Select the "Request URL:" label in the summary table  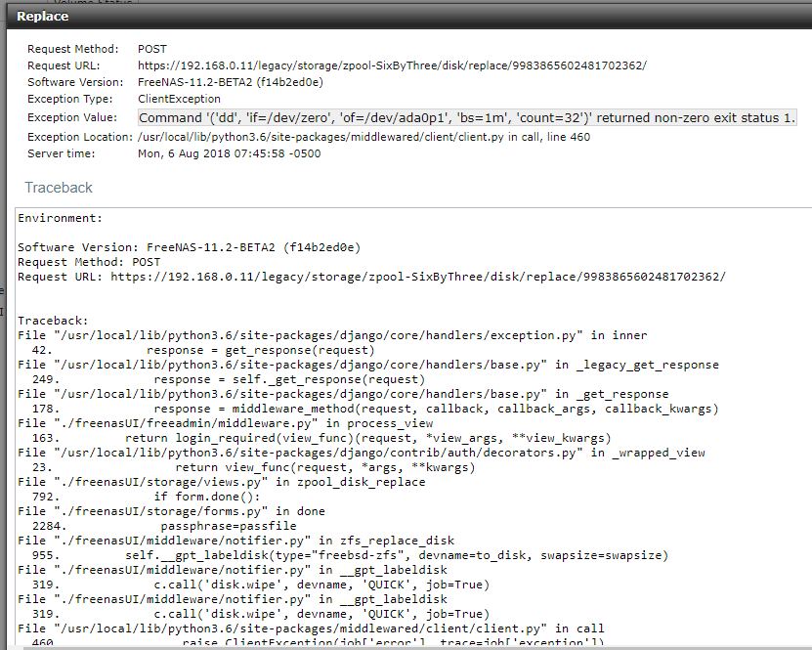click(x=64, y=65)
